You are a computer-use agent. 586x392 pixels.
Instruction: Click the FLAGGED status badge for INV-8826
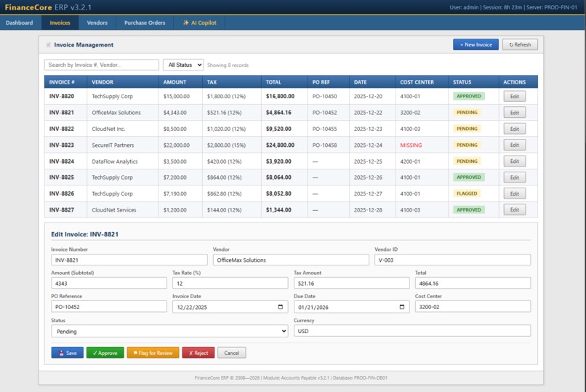pyautogui.click(x=467, y=193)
